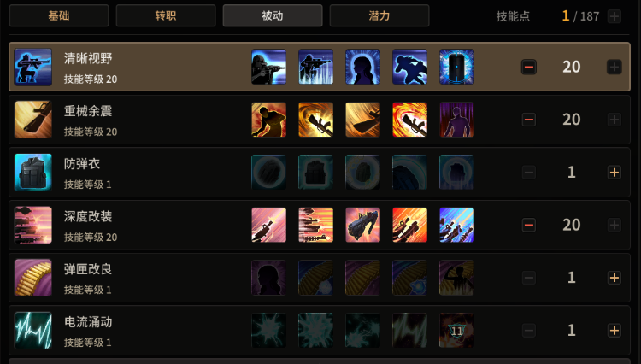Select the 清晰视野 sniper skill icon
The image size is (641, 364).
pyautogui.click(x=33, y=67)
